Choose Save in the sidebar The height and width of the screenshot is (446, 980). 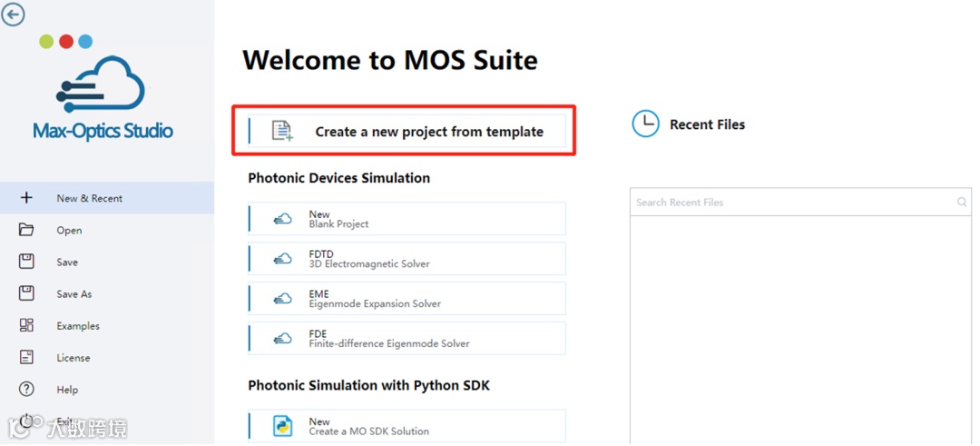pyautogui.click(x=107, y=262)
